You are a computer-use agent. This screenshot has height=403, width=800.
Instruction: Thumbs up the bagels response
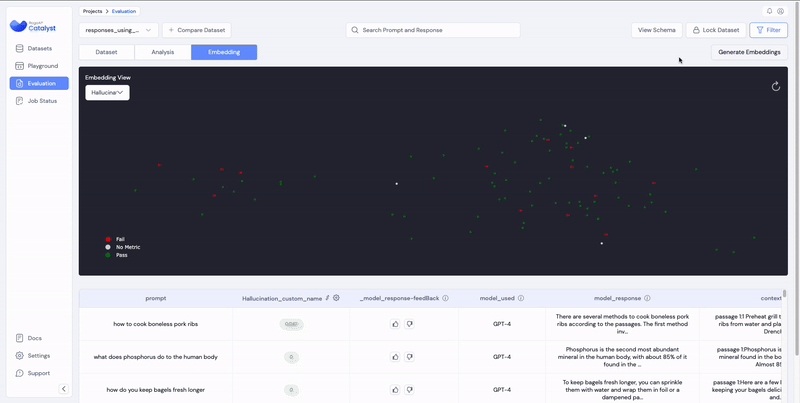[396, 388]
